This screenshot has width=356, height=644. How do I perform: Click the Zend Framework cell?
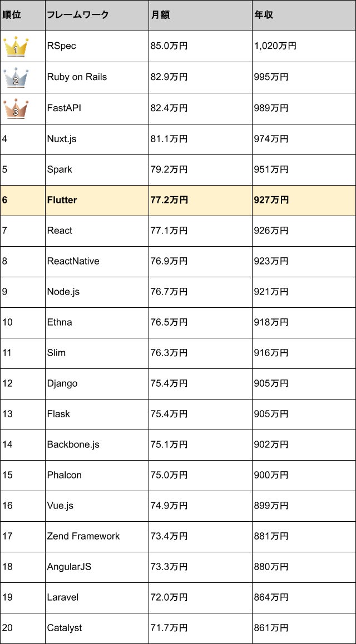(x=97, y=536)
